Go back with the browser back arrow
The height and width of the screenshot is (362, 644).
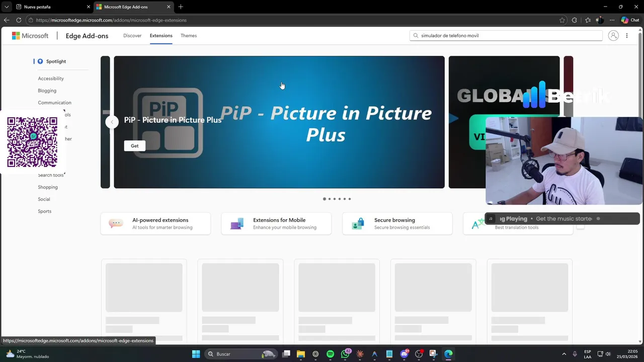pos(6,20)
